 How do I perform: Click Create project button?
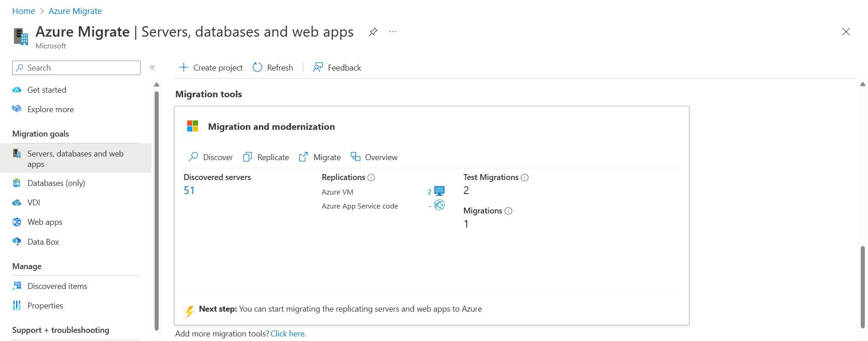pyautogui.click(x=211, y=68)
